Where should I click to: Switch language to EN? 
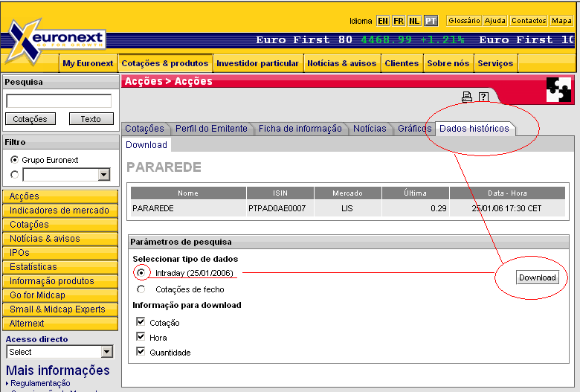click(x=383, y=21)
